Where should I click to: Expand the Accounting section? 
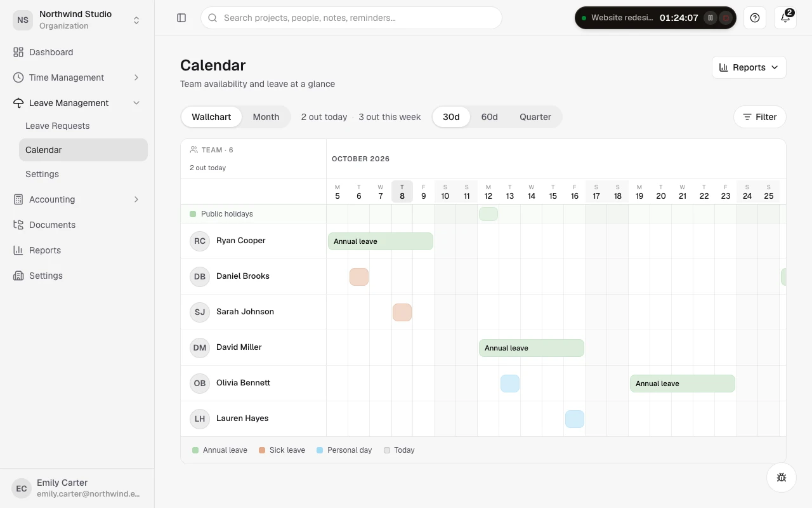pos(77,199)
